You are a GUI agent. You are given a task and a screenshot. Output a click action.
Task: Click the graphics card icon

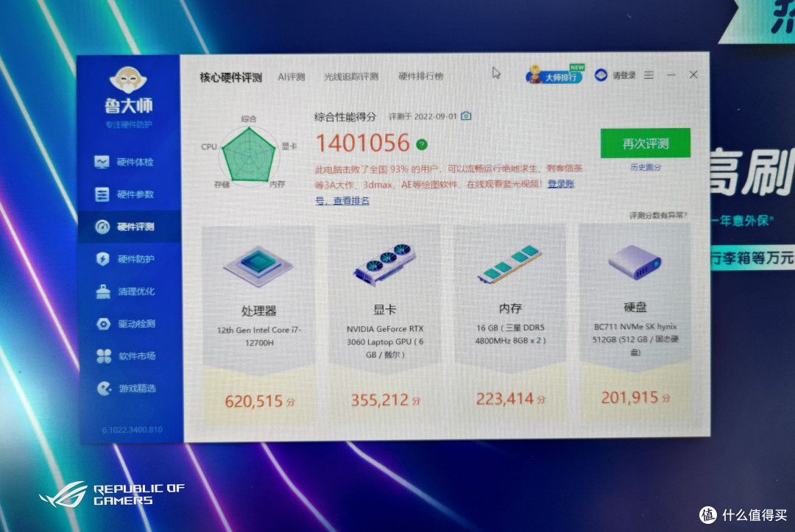click(x=384, y=264)
